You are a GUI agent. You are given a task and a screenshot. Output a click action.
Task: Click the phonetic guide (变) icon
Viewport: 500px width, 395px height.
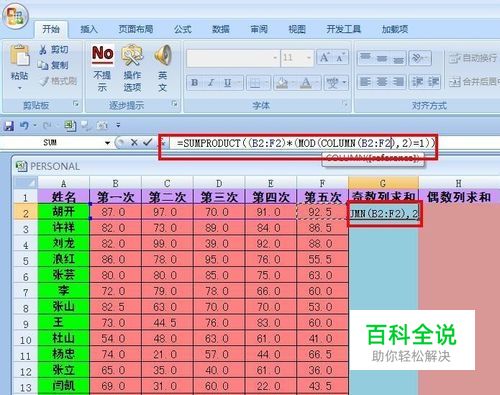click(332, 83)
